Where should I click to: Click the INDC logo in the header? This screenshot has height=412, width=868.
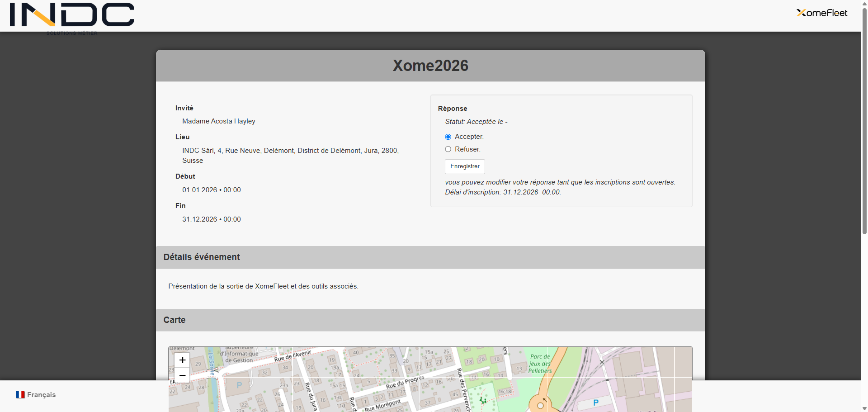coord(72,18)
